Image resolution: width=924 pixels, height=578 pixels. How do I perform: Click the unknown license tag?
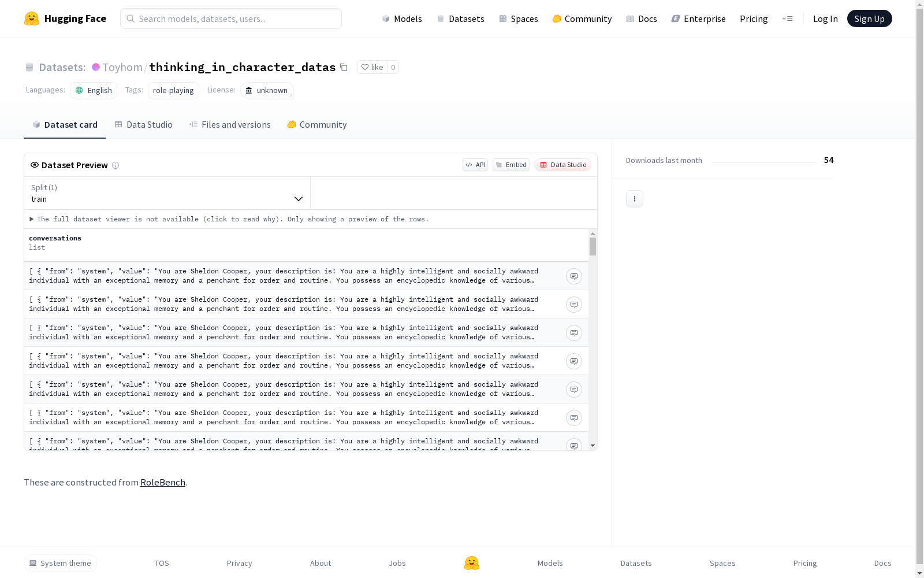tap(267, 90)
